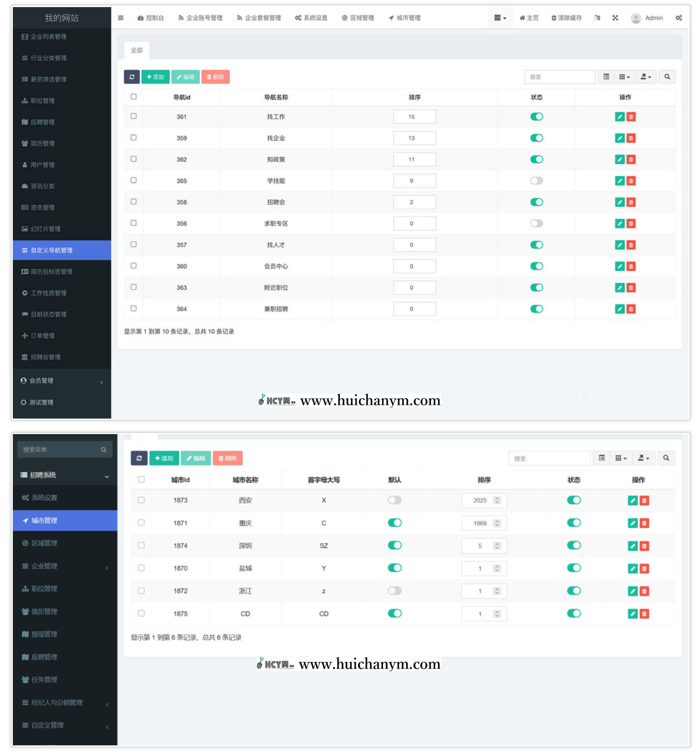Open the export dropdown in the city table toolbar
The height and width of the screenshot is (752, 700).
point(644,458)
